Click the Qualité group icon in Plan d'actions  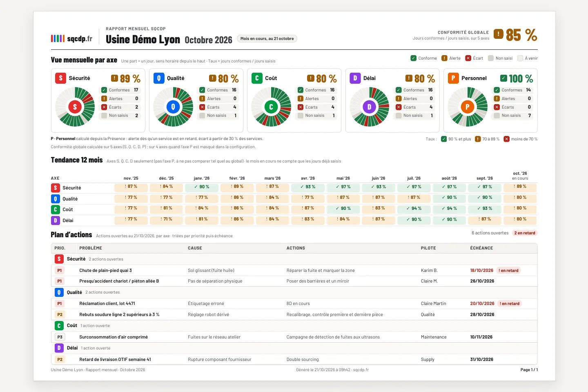click(59, 292)
